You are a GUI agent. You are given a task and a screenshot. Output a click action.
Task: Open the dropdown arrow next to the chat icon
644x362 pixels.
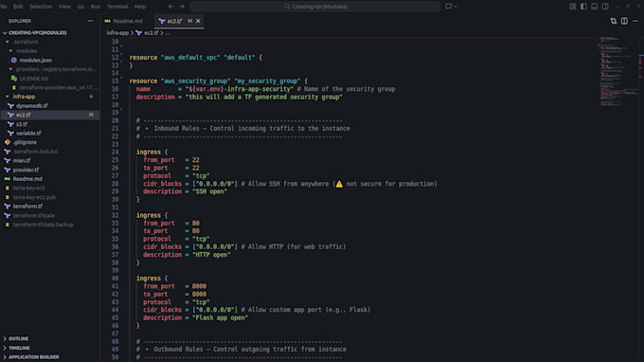click(456, 7)
